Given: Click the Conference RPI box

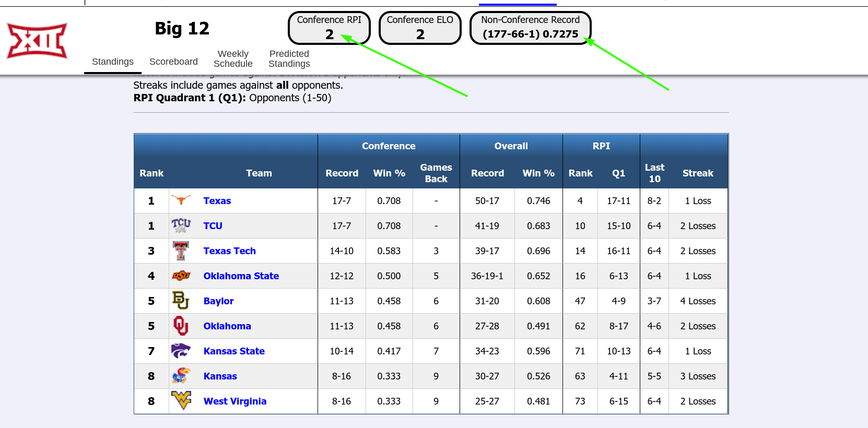Looking at the screenshot, I should pos(329,28).
